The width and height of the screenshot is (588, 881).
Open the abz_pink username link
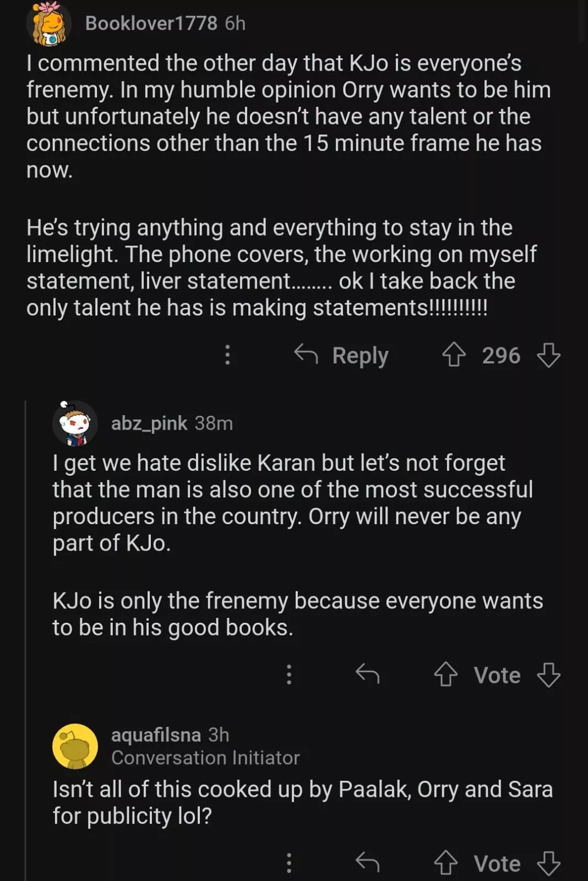pyautogui.click(x=149, y=423)
